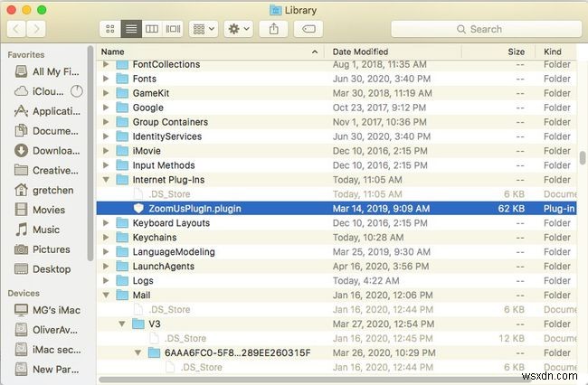Image resolution: width=588 pixels, height=385 pixels.
Task: Expand the FontCollections folder
Action: click(106, 64)
